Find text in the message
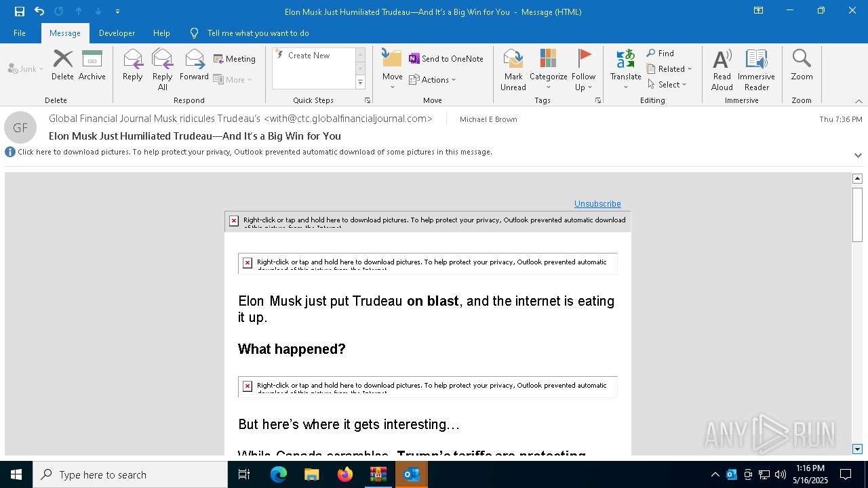The image size is (868, 488). coord(660,53)
